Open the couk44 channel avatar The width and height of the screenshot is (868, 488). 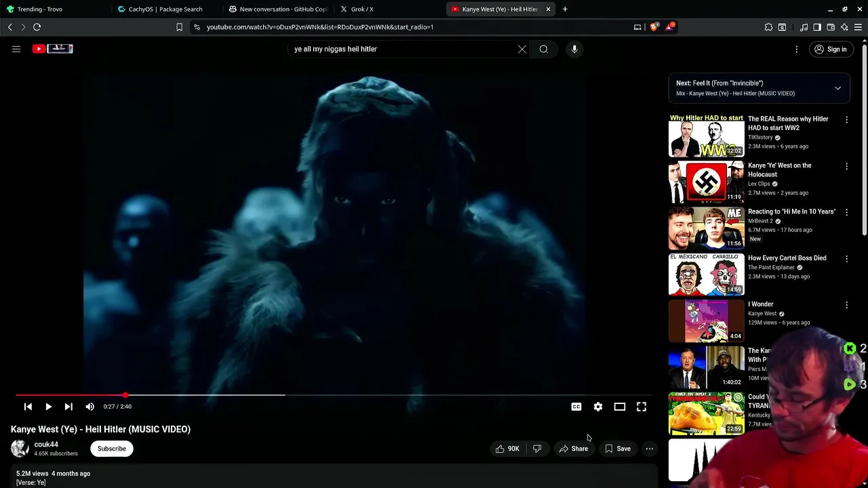pyautogui.click(x=20, y=448)
